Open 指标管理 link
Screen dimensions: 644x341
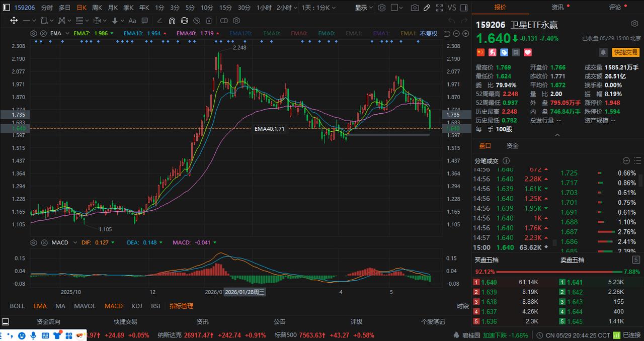coord(181,306)
